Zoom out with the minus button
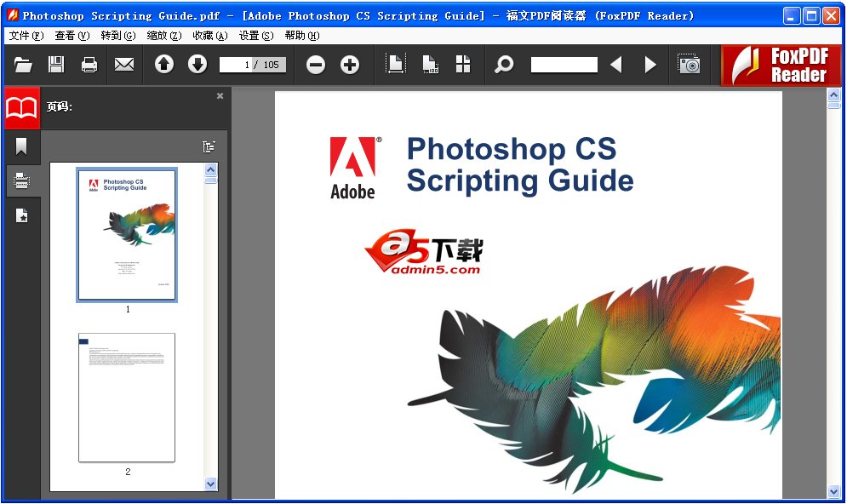 coord(316,65)
